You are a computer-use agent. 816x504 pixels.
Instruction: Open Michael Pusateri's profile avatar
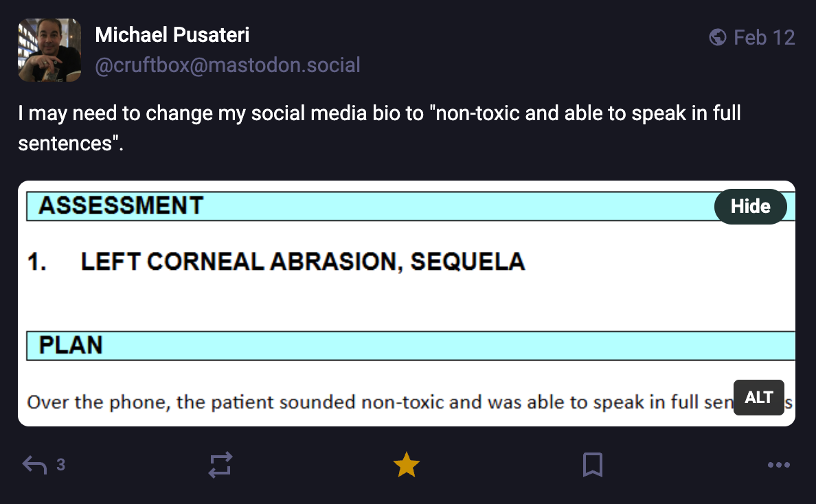pos(49,50)
